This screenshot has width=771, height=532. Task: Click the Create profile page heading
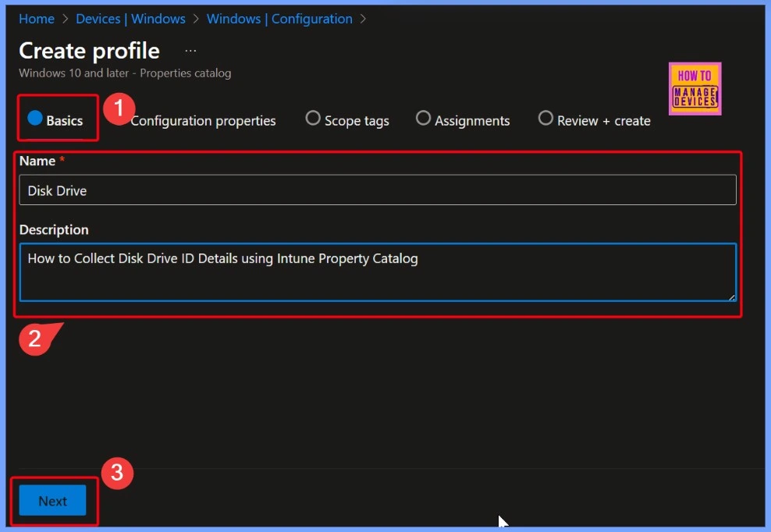point(90,51)
